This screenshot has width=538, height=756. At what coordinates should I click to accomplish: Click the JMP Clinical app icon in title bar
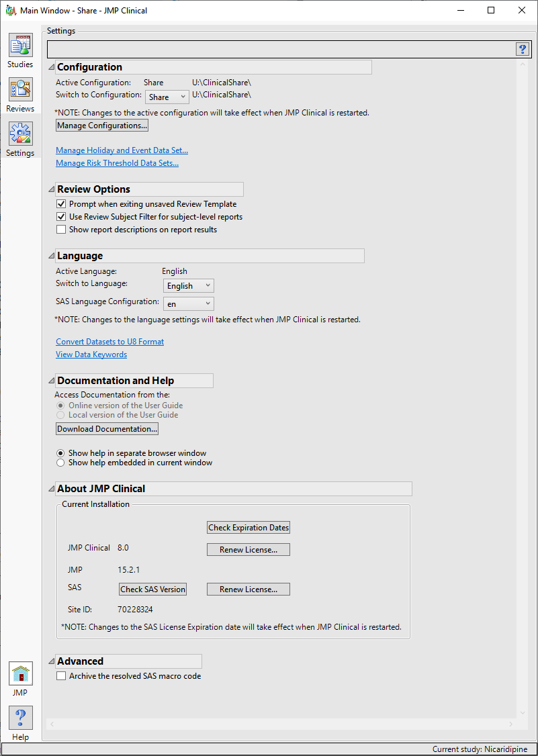[10, 10]
